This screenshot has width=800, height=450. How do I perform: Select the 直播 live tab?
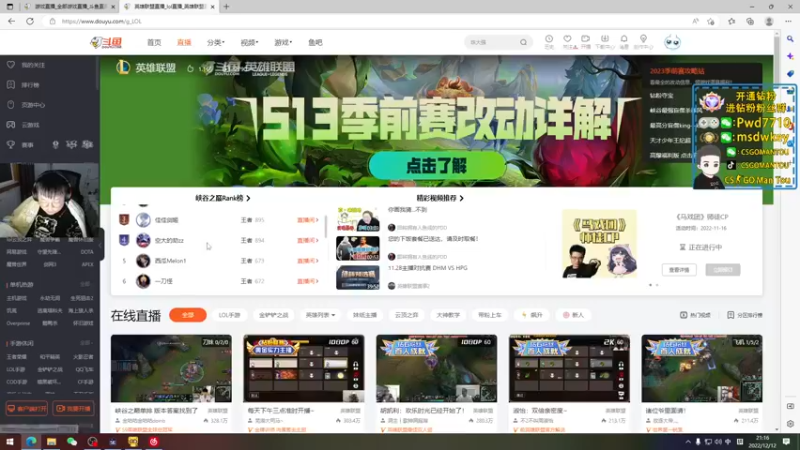184,42
